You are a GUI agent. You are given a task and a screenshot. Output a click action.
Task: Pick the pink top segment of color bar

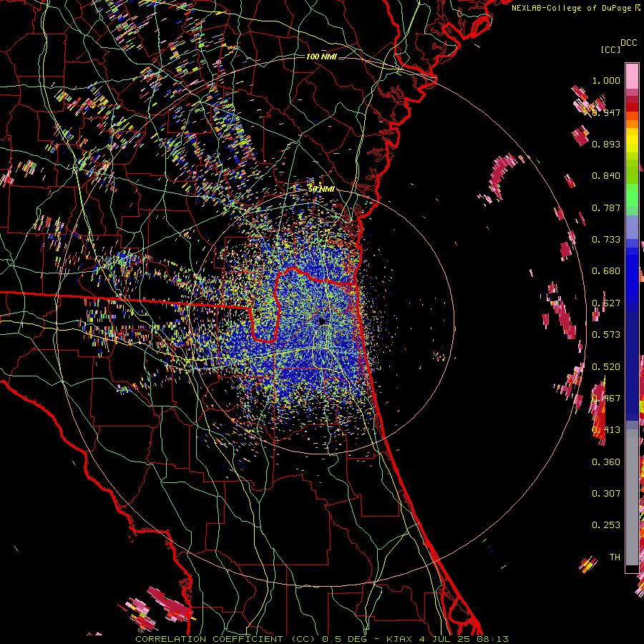click(632, 76)
